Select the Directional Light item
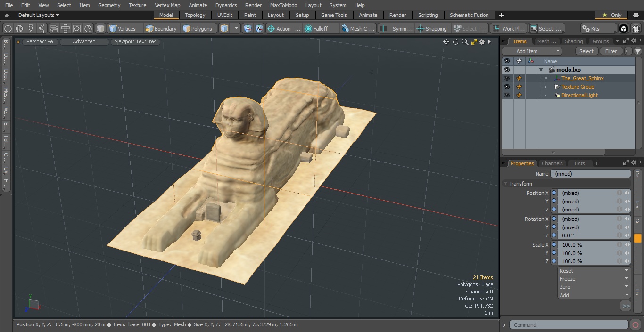This screenshot has width=644, height=332. point(579,95)
